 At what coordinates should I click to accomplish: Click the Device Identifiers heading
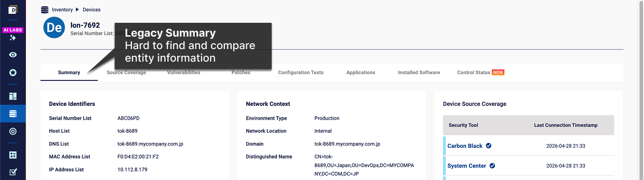pyautogui.click(x=72, y=104)
